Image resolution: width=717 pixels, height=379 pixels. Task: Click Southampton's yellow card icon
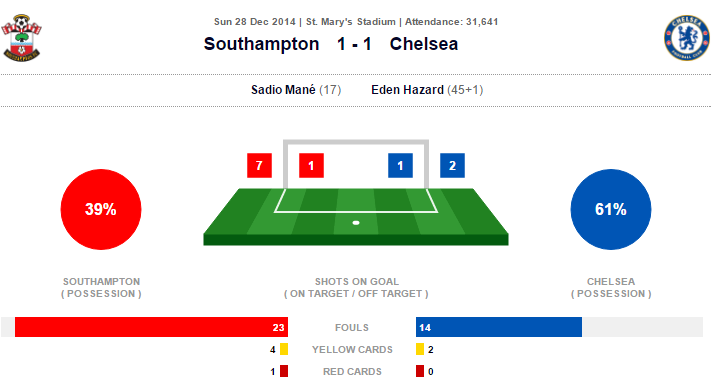click(284, 349)
